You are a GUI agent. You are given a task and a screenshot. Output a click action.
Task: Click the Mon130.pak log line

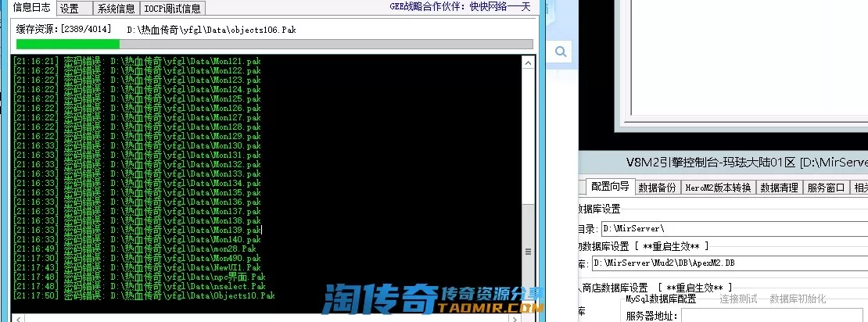tap(136, 145)
